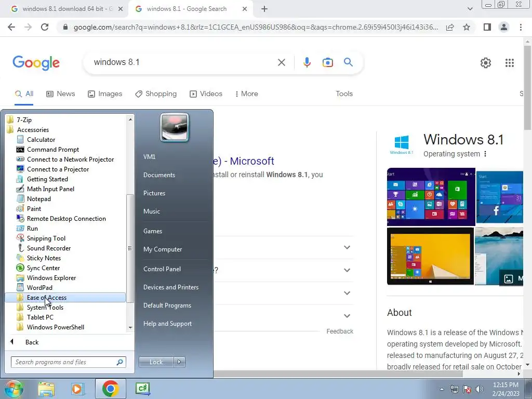Image resolution: width=532 pixels, height=399 pixels.
Task: Click the Start menu programs list scrollbar
Action: pos(130,248)
